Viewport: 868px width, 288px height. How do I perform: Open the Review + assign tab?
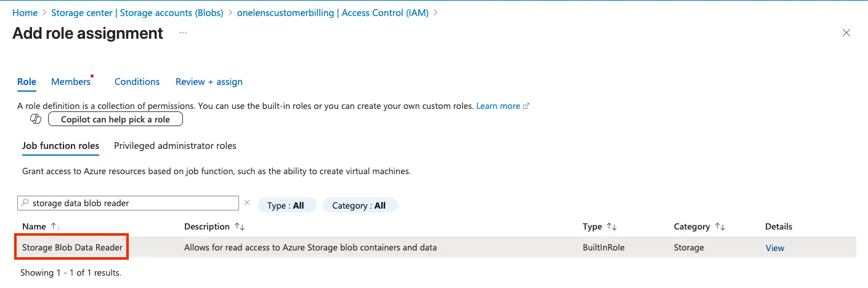coord(209,82)
